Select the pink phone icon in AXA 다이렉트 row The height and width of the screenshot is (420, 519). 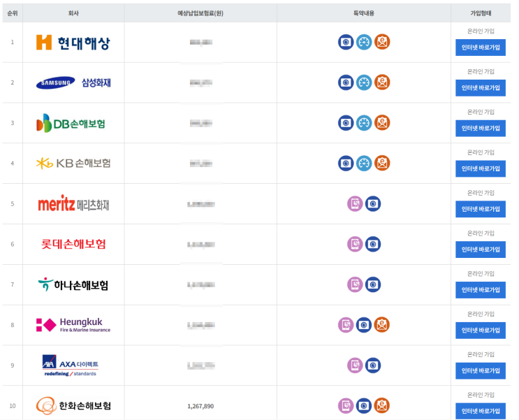[355, 365]
